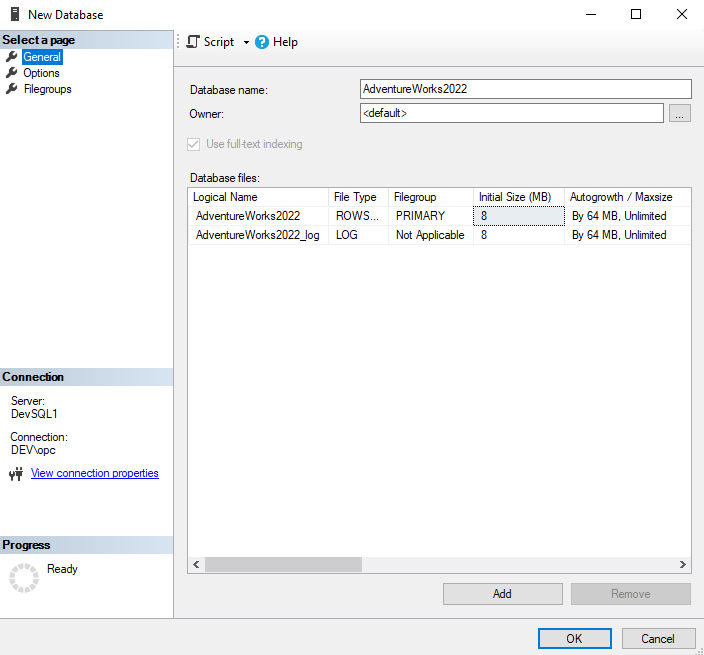The width and height of the screenshot is (704, 655).
Task: Click the toolbar grip handle left of Script
Action: (x=178, y=42)
